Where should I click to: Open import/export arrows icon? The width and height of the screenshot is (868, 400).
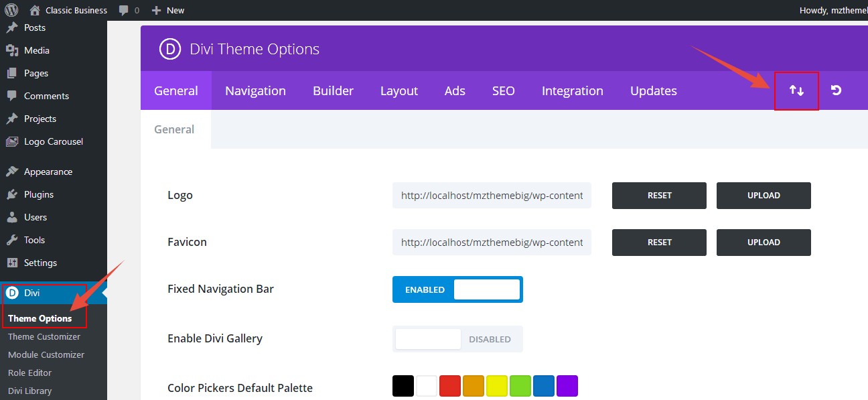coord(796,90)
